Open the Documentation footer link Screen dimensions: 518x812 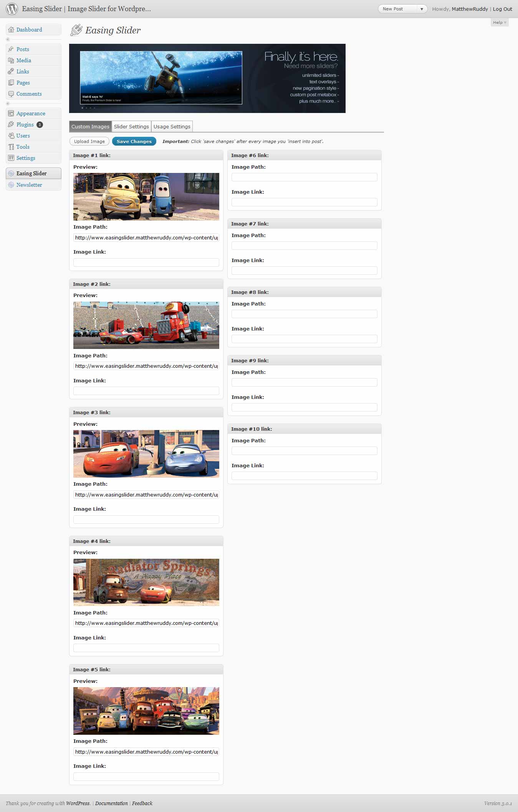[111, 803]
